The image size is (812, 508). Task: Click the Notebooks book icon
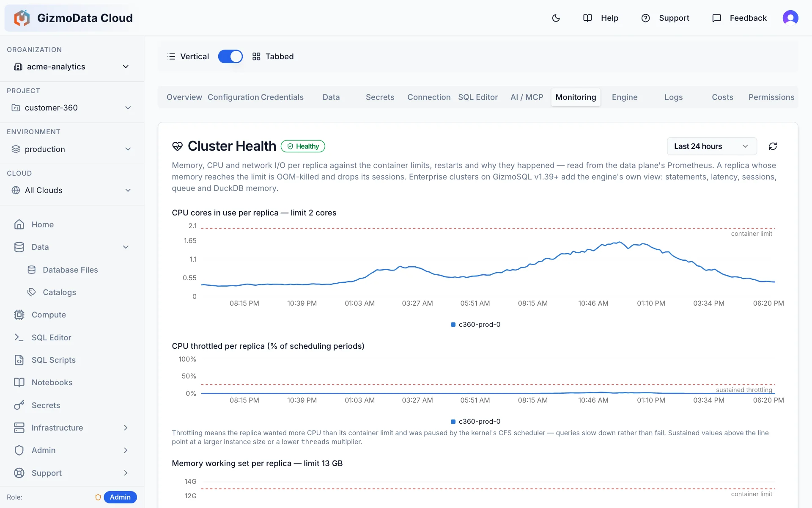point(19,382)
